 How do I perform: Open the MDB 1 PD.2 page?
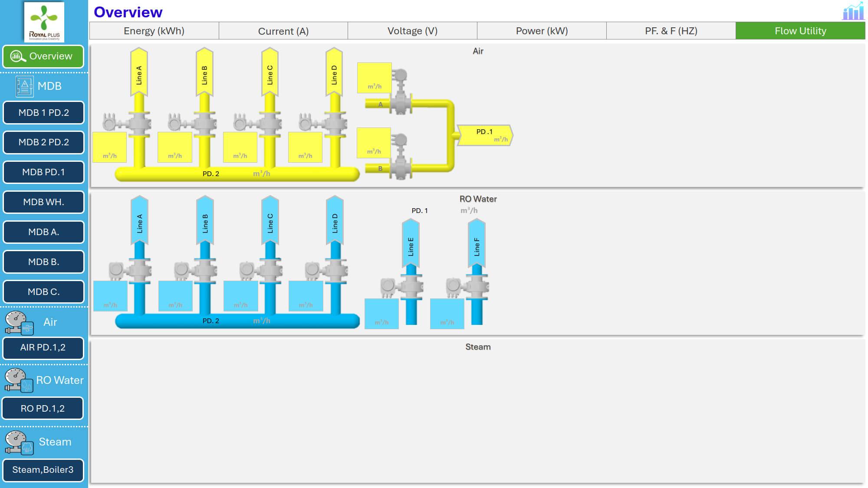[43, 113]
